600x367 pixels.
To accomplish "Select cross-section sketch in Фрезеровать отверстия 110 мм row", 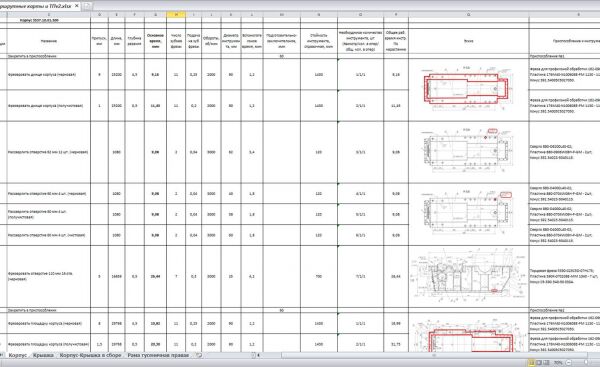I will 469,275.
